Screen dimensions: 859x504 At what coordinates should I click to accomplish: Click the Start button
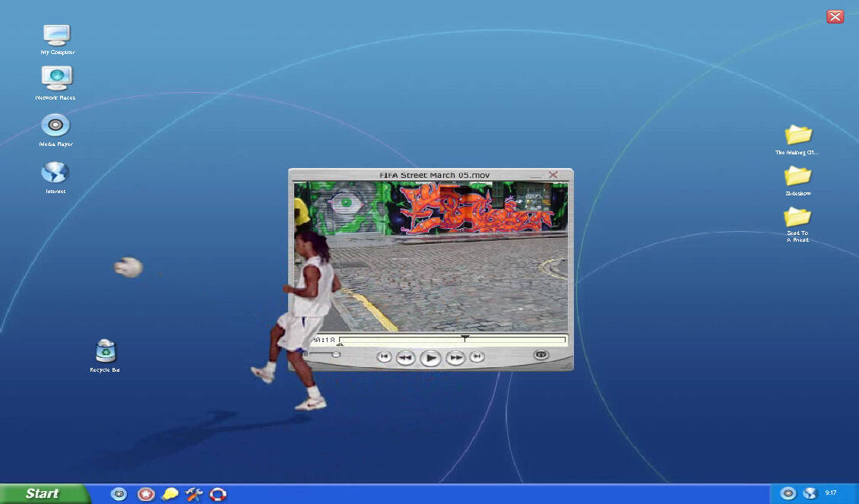(x=43, y=493)
